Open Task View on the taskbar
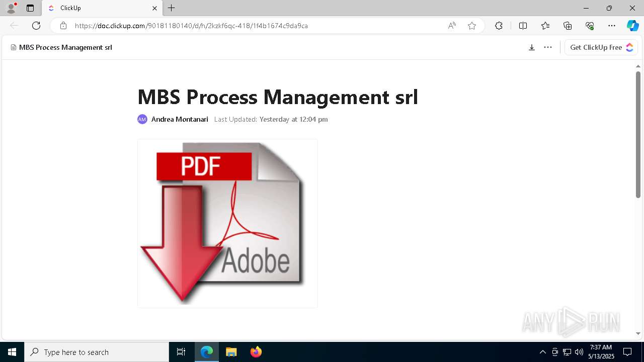 [x=181, y=352]
